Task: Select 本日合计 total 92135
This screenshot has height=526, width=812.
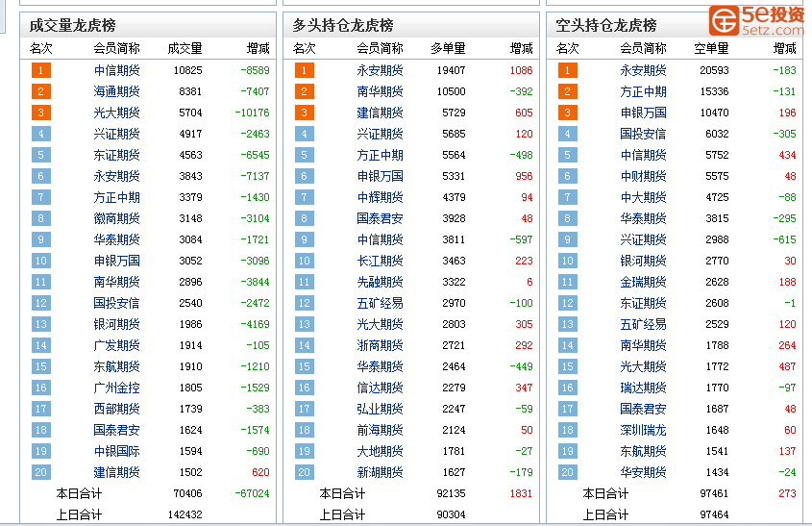Action: click(x=451, y=493)
